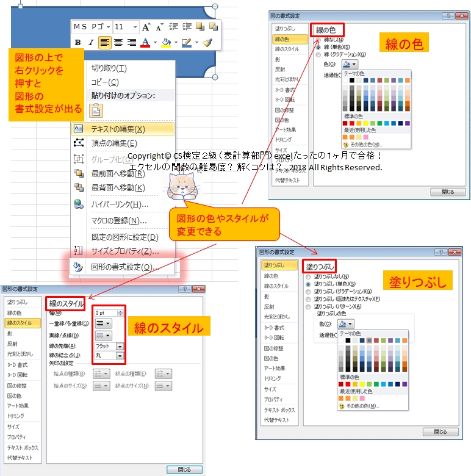471x476 pixels.
Task: Increase font size with large A icon
Action: (x=146, y=27)
